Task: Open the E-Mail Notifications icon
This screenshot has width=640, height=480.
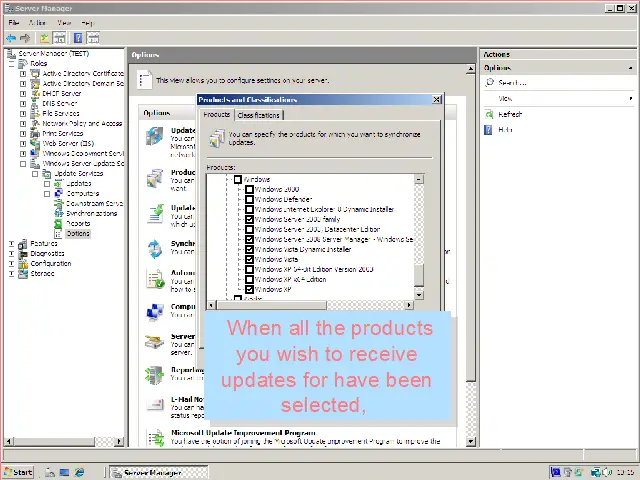Action: pyautogui.click(x=155, y=404)
